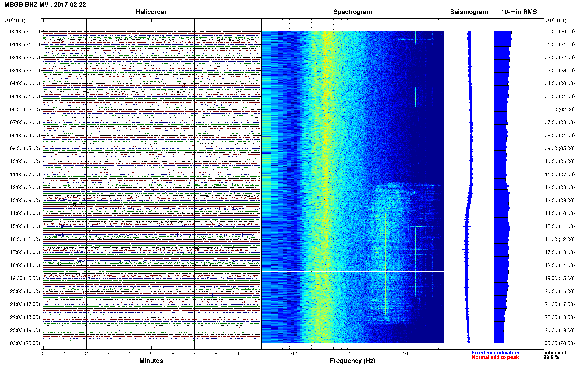The image size is (588, 368).
Task: Click '17:00 (13:00)' on the right time axis
Action: 560,252
